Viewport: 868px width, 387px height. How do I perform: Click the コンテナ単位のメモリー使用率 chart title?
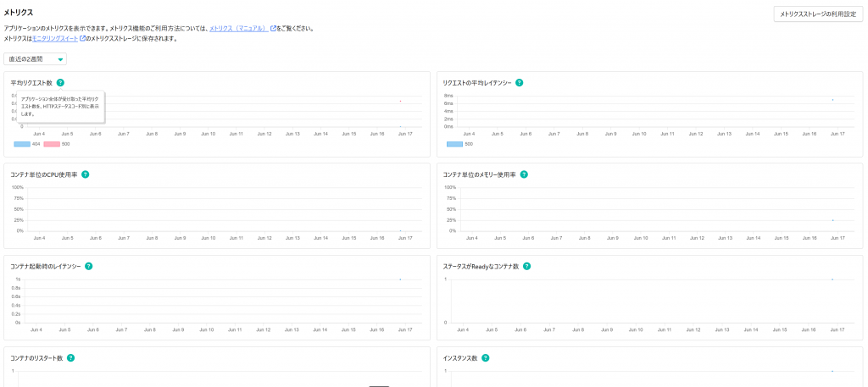480,174
